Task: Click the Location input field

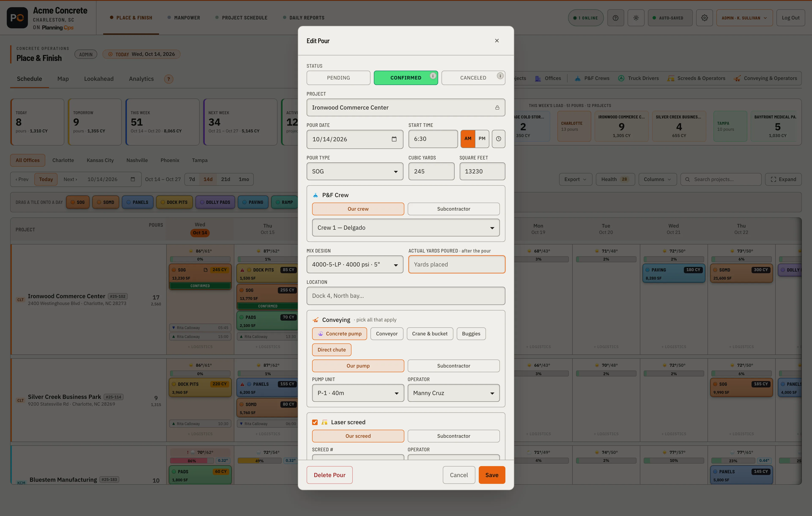Action: [406, 296]
